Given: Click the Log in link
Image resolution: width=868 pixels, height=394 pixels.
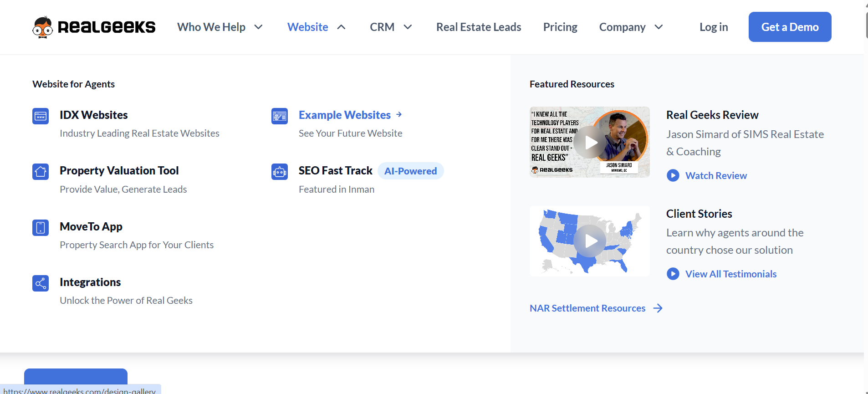Looking at the screenshot, I should coord(714,27).
